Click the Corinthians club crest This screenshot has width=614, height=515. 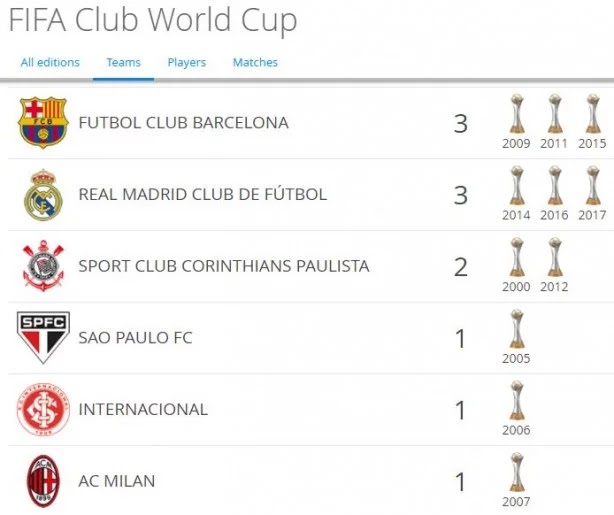(x=43, y=266)
